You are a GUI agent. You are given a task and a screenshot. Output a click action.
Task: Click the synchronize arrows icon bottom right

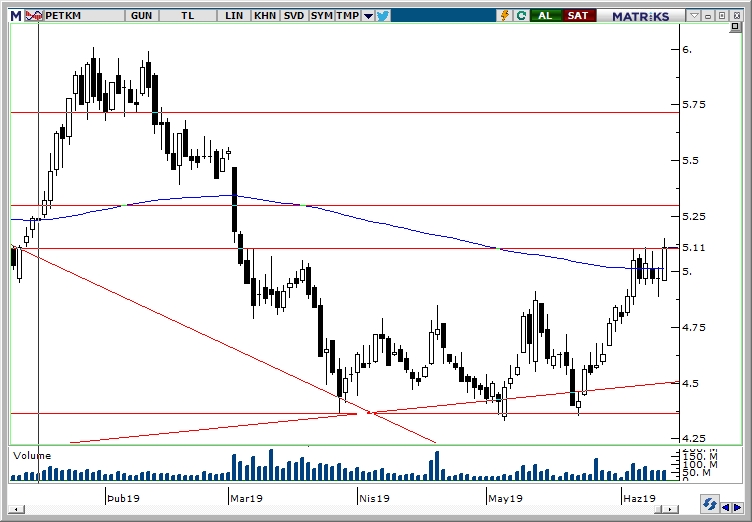(709, 505)
